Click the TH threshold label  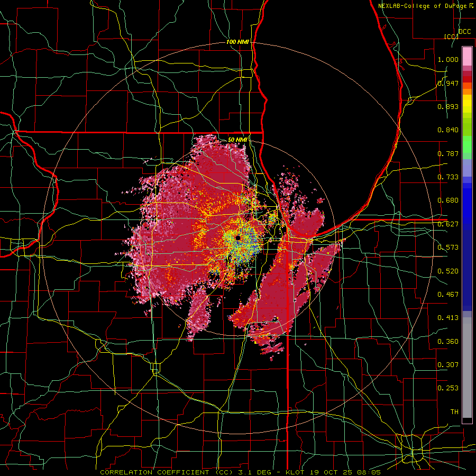[x=454, y=412]
